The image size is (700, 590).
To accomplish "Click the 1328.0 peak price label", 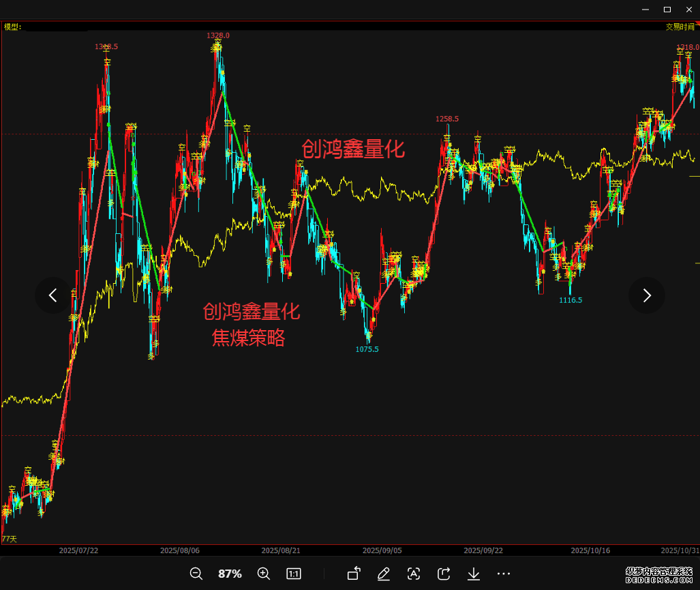I will point(218,35).
